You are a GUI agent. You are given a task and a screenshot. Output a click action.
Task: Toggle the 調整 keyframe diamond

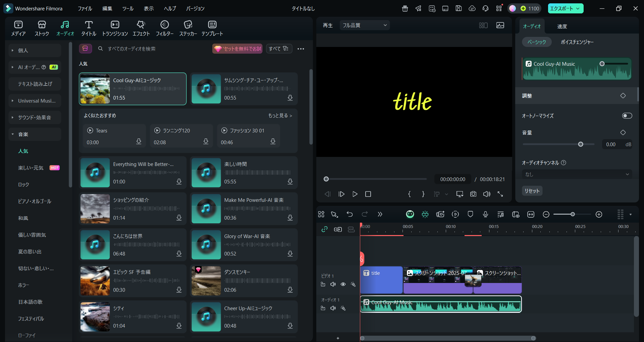pos(623,96)
